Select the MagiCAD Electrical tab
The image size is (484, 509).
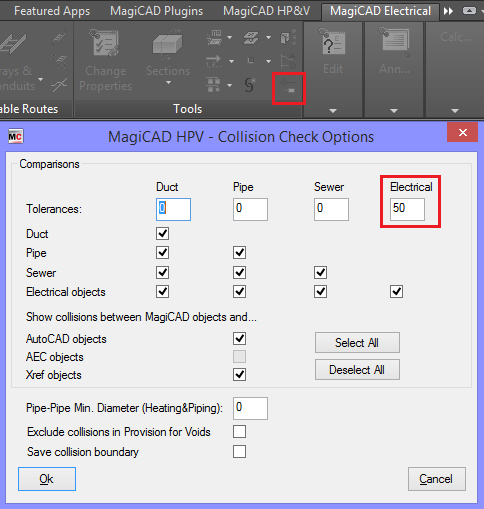point(380,11)
